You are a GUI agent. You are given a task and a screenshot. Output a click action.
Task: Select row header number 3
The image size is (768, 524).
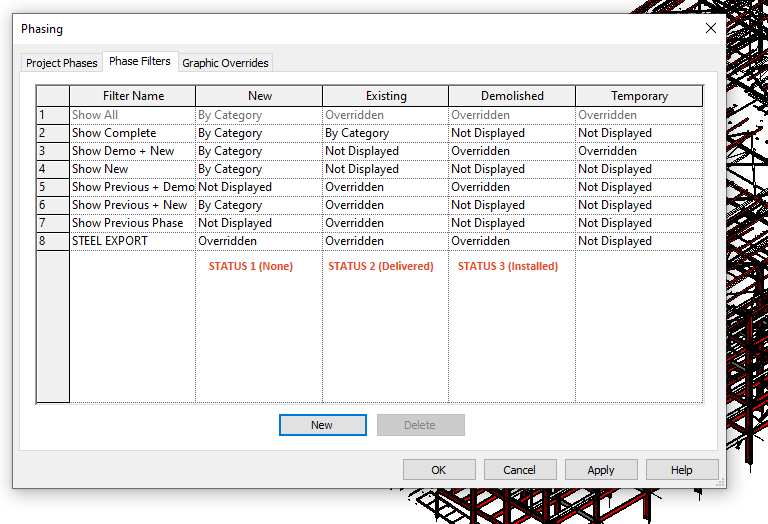[x=53, y=151]
